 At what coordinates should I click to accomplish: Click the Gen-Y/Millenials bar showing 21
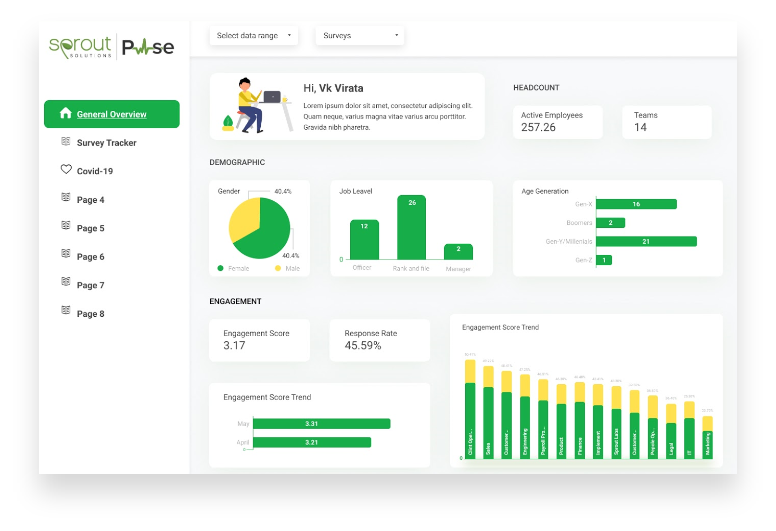point(646,241)
